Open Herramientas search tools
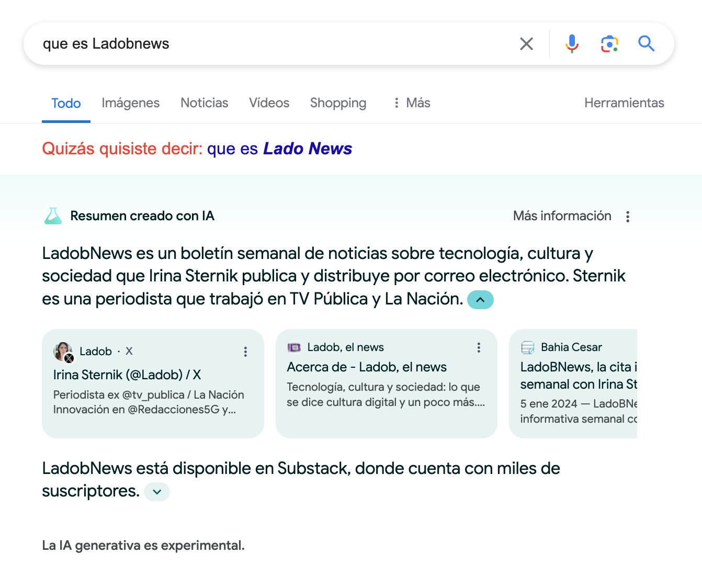Viewport: 702px width, 588px height. (624, 103)
